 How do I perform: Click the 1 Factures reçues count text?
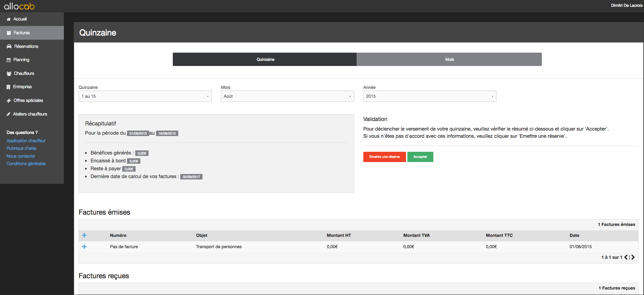[x=617, y=288]
